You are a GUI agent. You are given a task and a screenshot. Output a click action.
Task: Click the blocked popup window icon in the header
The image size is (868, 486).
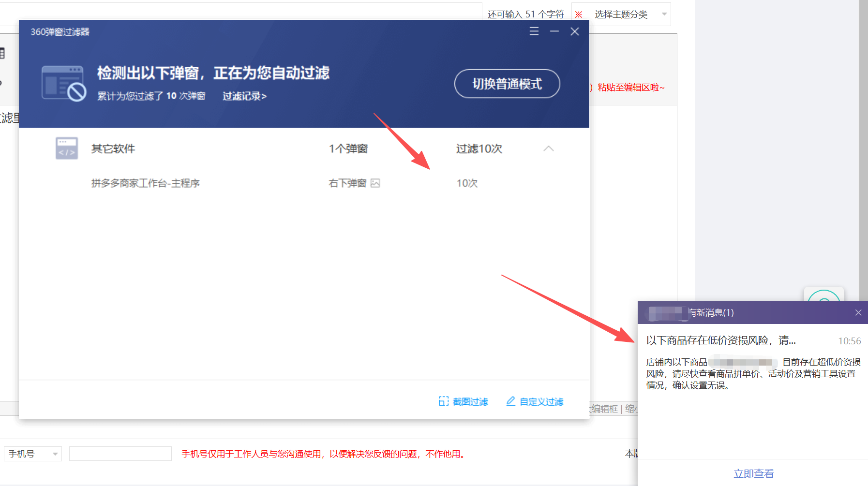(x=64, y=84)
